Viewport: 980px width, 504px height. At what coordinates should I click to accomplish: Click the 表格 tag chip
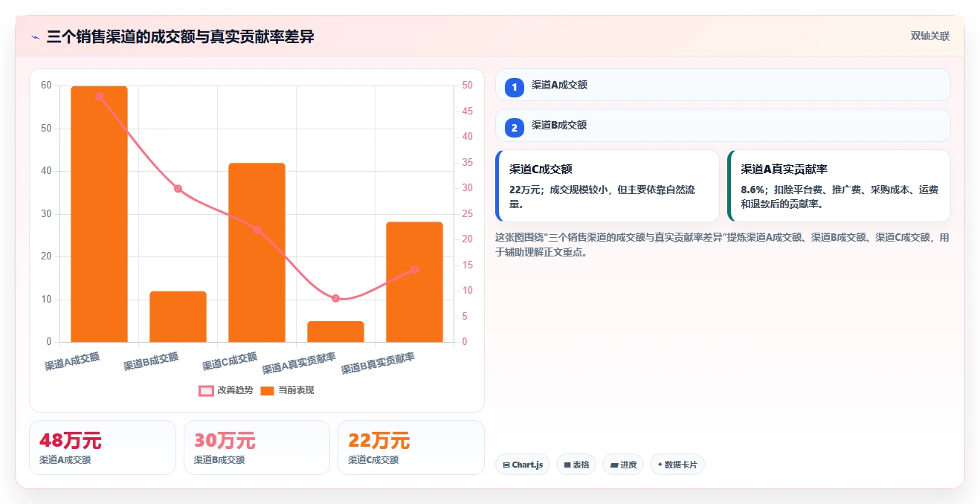pos(576,465)
